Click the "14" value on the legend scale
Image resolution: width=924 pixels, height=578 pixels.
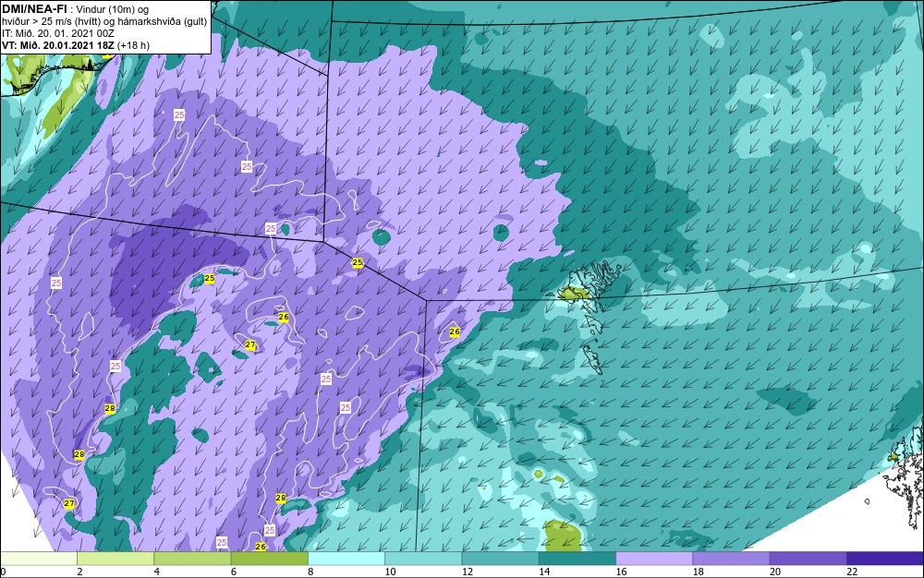(544, 572)
